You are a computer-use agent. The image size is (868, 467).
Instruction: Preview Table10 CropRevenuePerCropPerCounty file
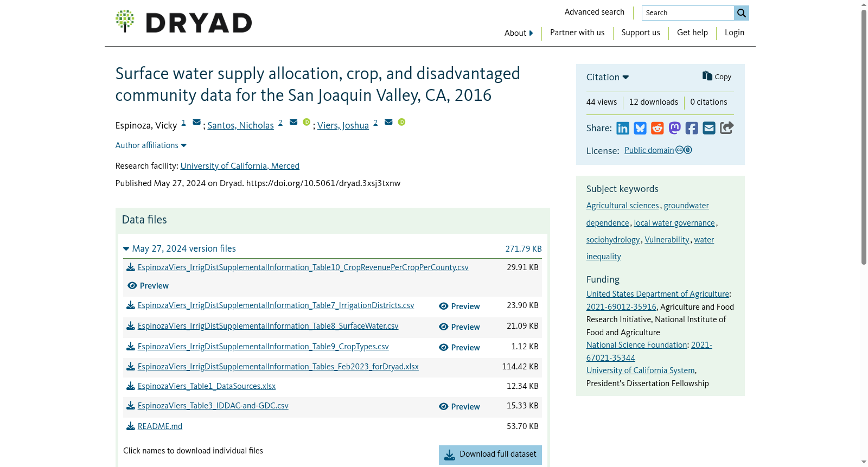[148, 286]
